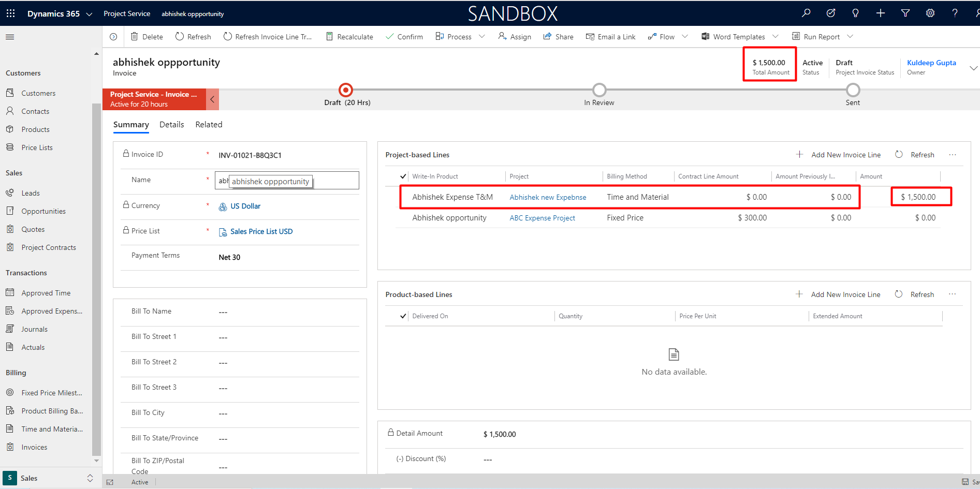The width and height of the screenshot is (980, 489).
Task: Click the new record plus icon in header
Action: tap(881, 13)
